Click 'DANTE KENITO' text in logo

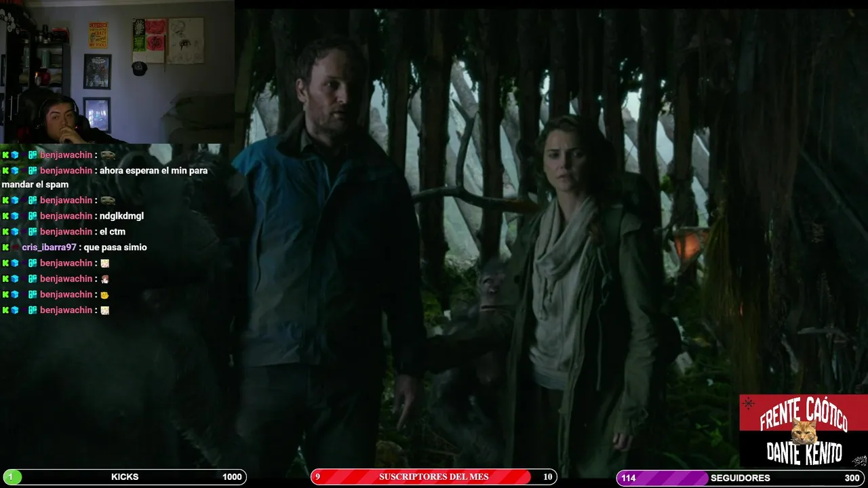804,453
